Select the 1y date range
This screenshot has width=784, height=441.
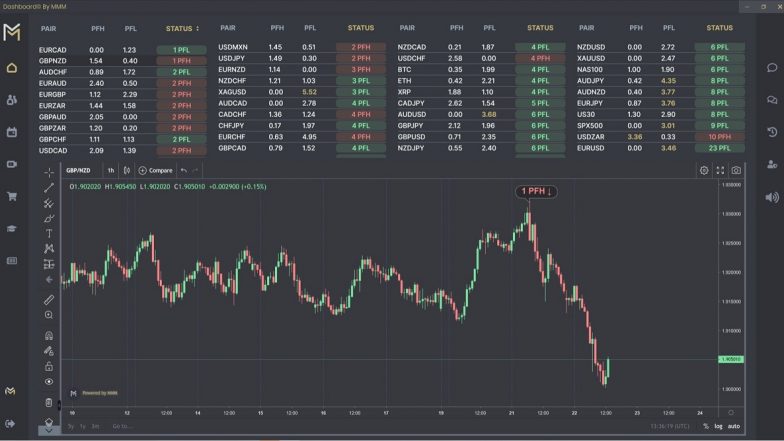(x=82, y=426)
